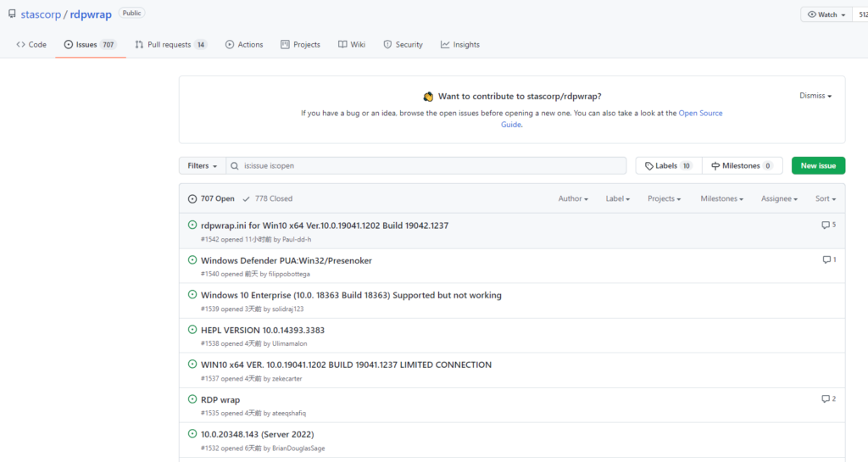Image resolution: width=868 pixels, height=462 pixels.
Task: Click the open-issue icon beside WIN10 x64 LIMITED CONNECTION
Action: (x=192, y=365)
